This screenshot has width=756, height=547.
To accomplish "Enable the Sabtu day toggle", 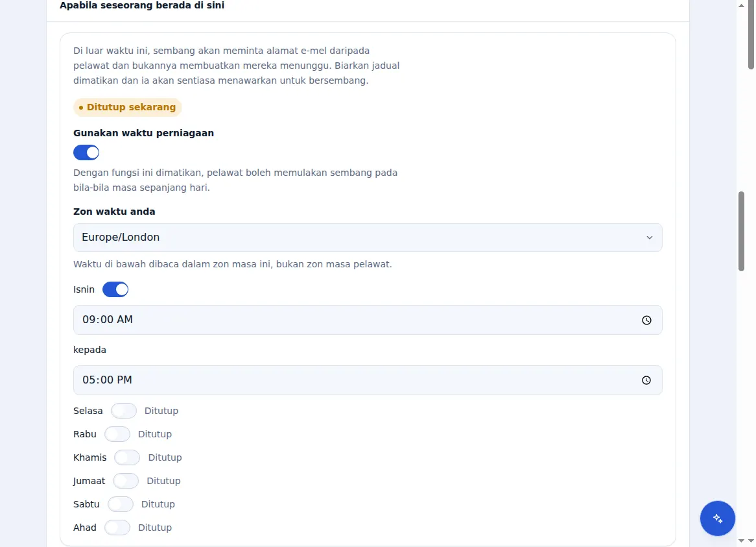I will (121, 504).
